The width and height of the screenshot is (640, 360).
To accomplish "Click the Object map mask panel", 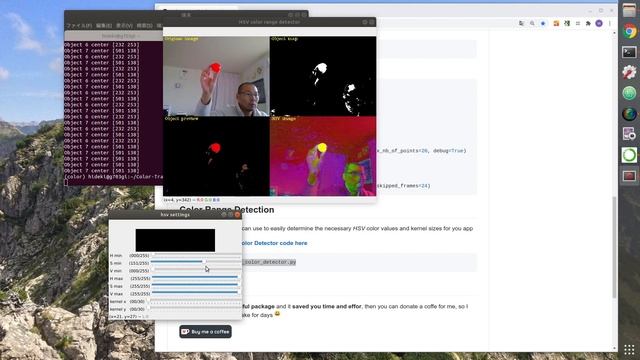I will 323,76.
